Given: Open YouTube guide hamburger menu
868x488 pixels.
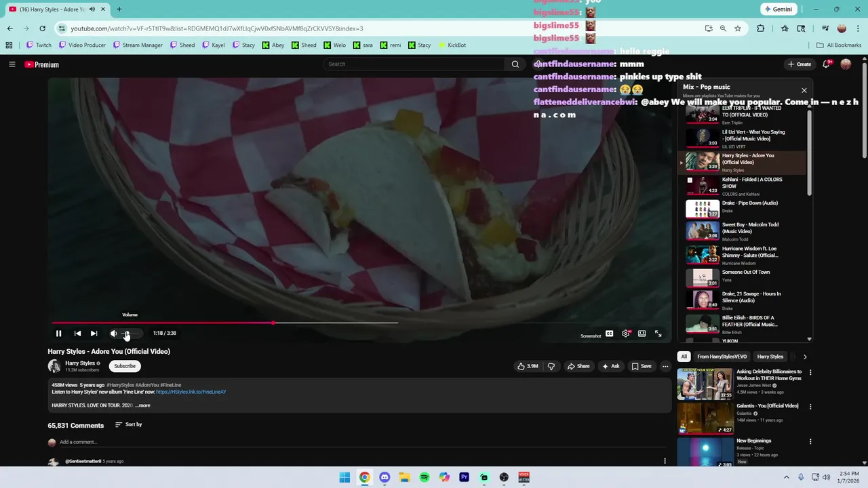Looking at the screenshot, I should point(12,64).
